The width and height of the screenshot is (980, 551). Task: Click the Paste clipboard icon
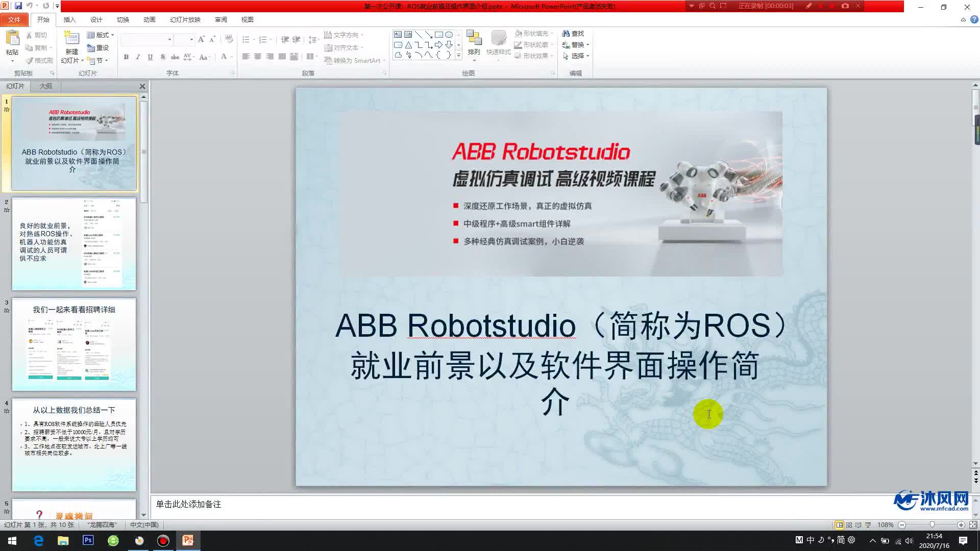click(12, 39)
